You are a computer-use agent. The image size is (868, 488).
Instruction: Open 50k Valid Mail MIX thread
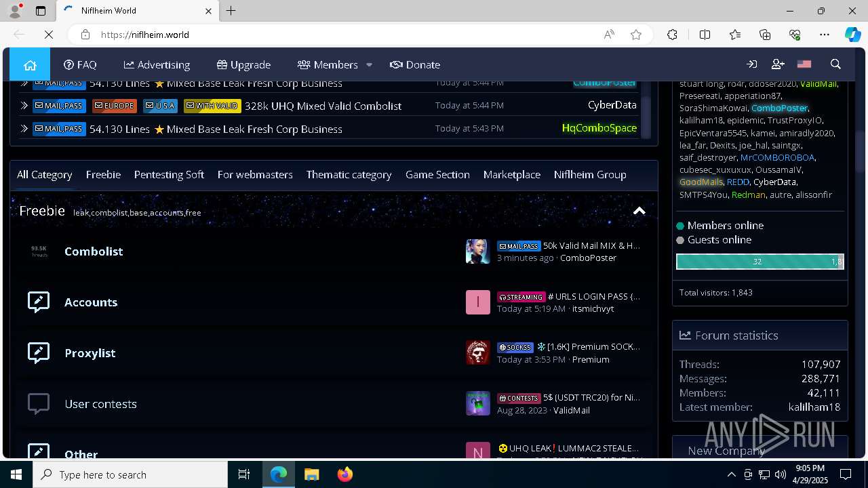pyautogui.click(x=591, y=245)
